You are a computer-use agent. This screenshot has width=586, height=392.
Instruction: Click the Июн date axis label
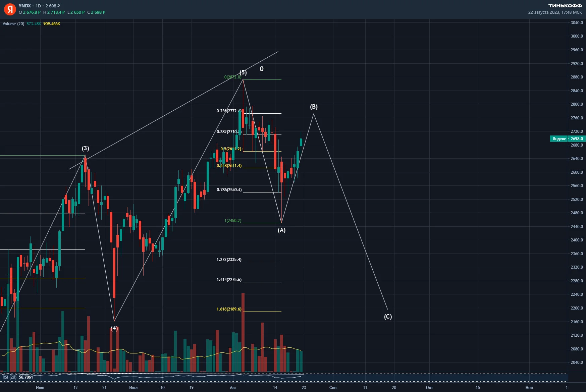[40, 388]
